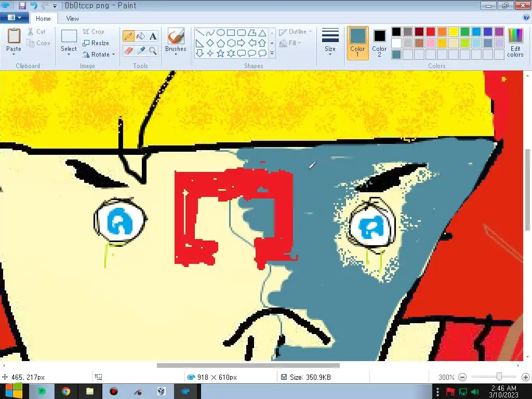Select the Eraser tool
Viewport: 532px width, 399px height.
tap(129, 51)
